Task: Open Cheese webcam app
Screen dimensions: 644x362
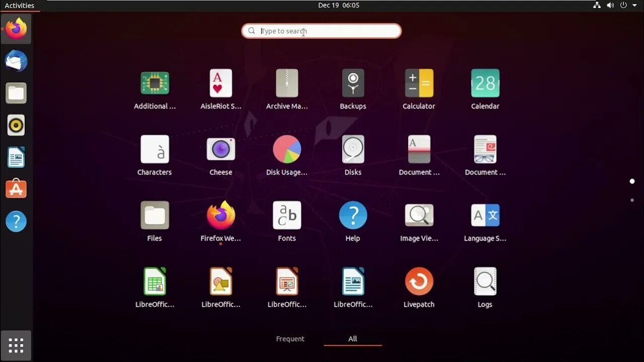Action: click(x=221, y=149)
